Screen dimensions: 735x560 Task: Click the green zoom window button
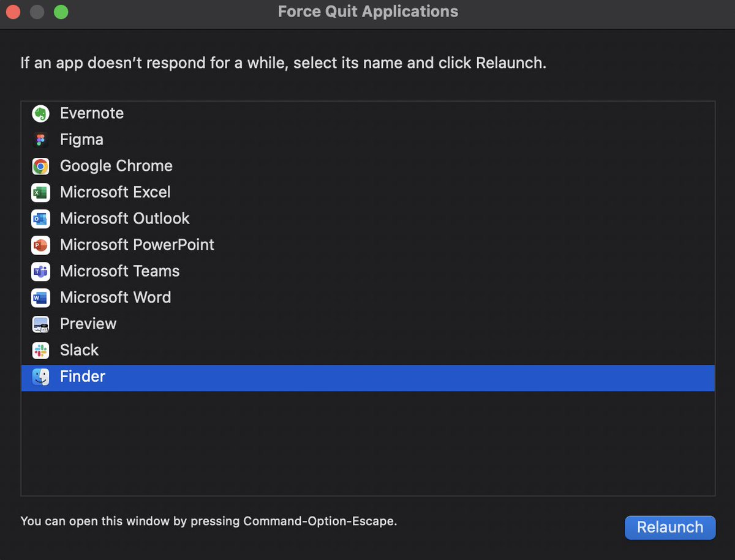[x=61, y=12]
